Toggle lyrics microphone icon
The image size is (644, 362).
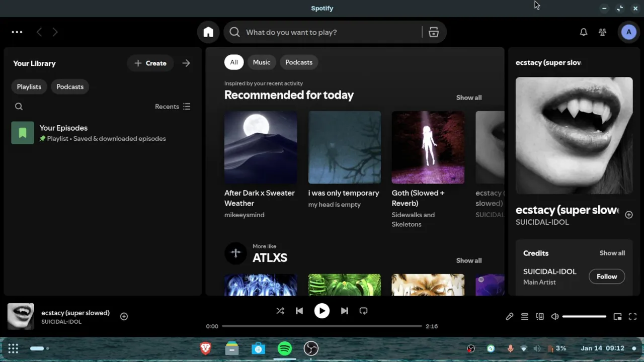(x=510, y=316)
